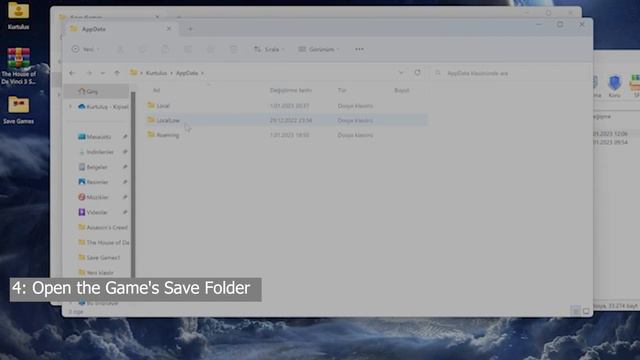The width and height of the screenshot is (640, 360).
Task: Sort by the Değiştirme tarihi column header
Action: [291, 90]
